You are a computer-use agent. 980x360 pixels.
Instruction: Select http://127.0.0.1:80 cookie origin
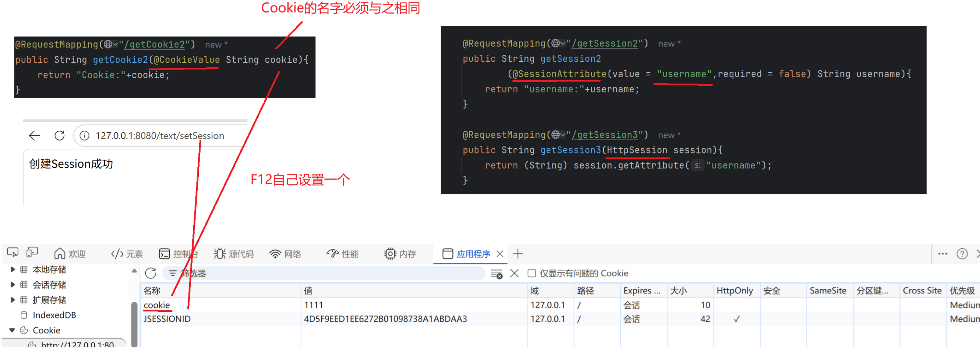pyautogui.click(x=77, y=344)
